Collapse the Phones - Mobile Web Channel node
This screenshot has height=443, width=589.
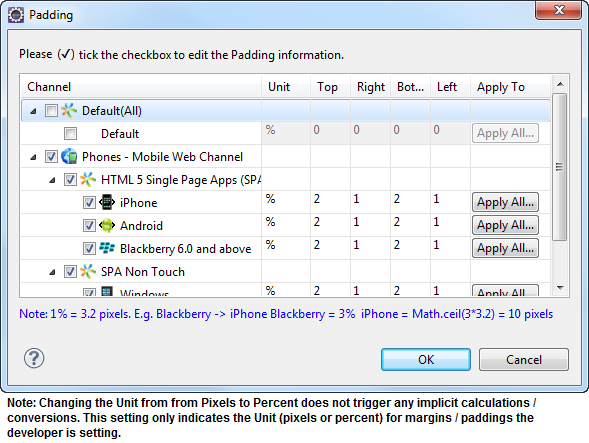33,157
